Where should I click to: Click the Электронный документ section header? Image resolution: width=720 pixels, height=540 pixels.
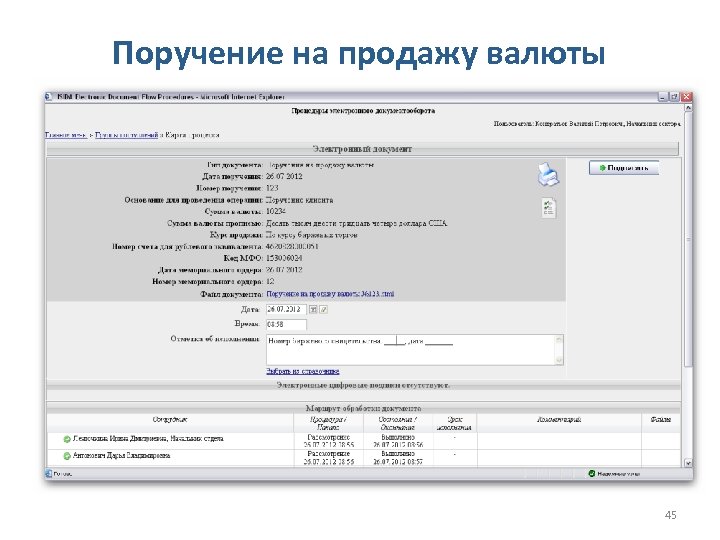coord(362,149)
